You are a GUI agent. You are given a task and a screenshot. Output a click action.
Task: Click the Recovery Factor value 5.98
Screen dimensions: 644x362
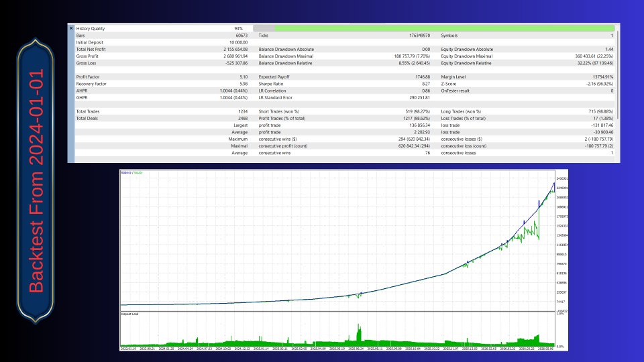click(244, 84)
